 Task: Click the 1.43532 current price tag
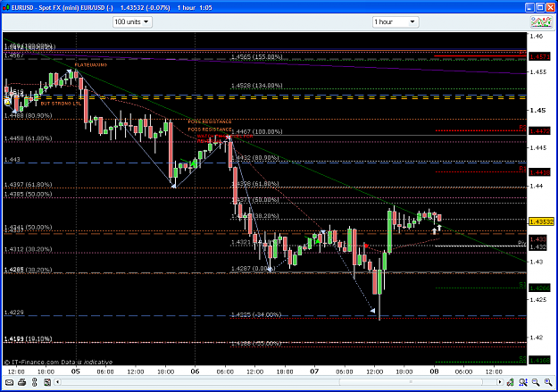542,221
